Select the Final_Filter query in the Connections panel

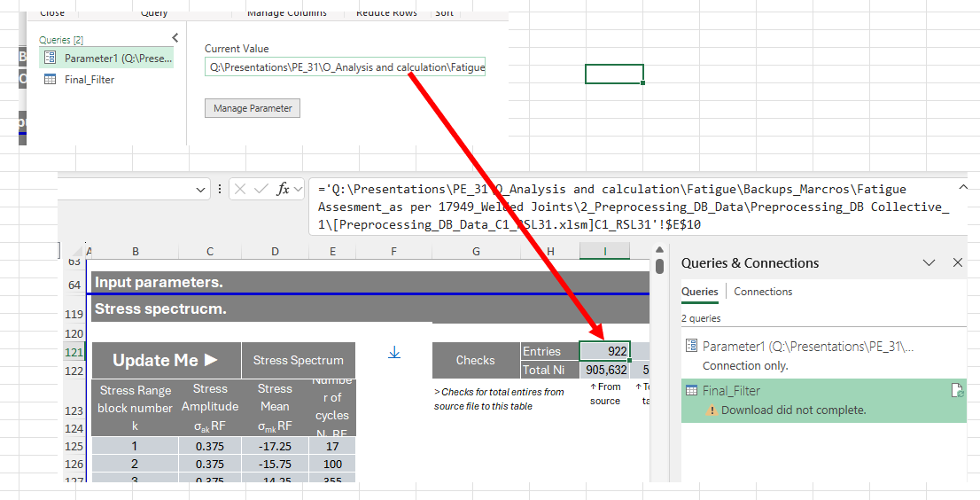(824, 400)
